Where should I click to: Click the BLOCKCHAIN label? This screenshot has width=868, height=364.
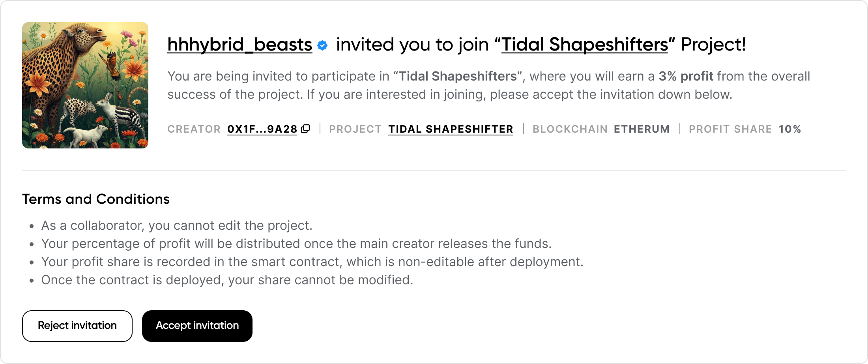coord(570,129)
